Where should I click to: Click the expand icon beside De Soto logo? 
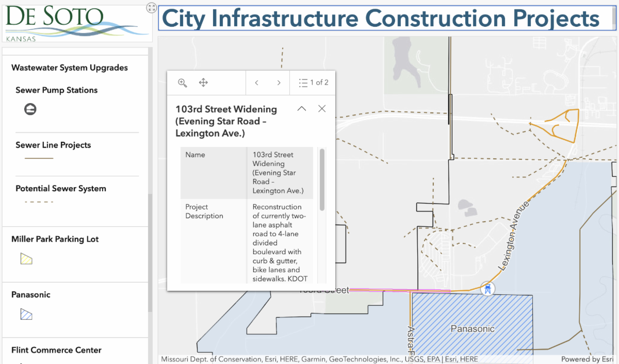coord(151,7)
